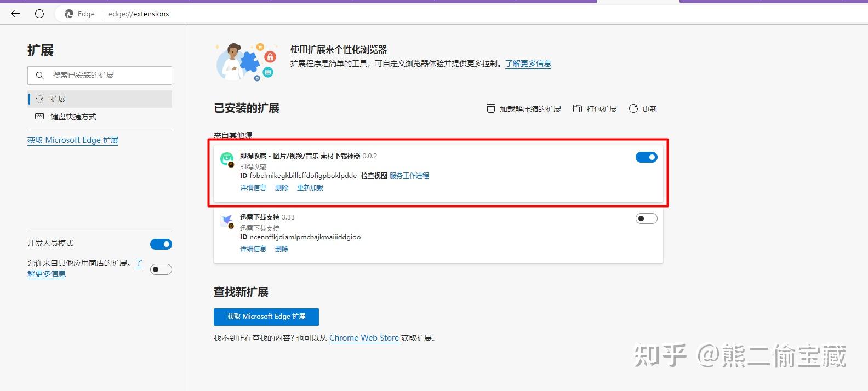
Task: Click 加载解压缩的扩展 button
Action: (x=524, y=109)
